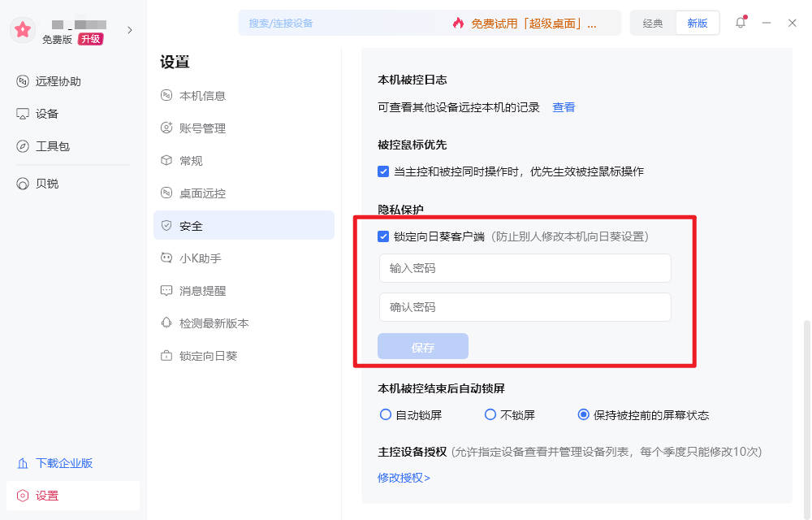
Task: Toggle the 被控鼠标优先 checkbox
Action: coord(383,171)
